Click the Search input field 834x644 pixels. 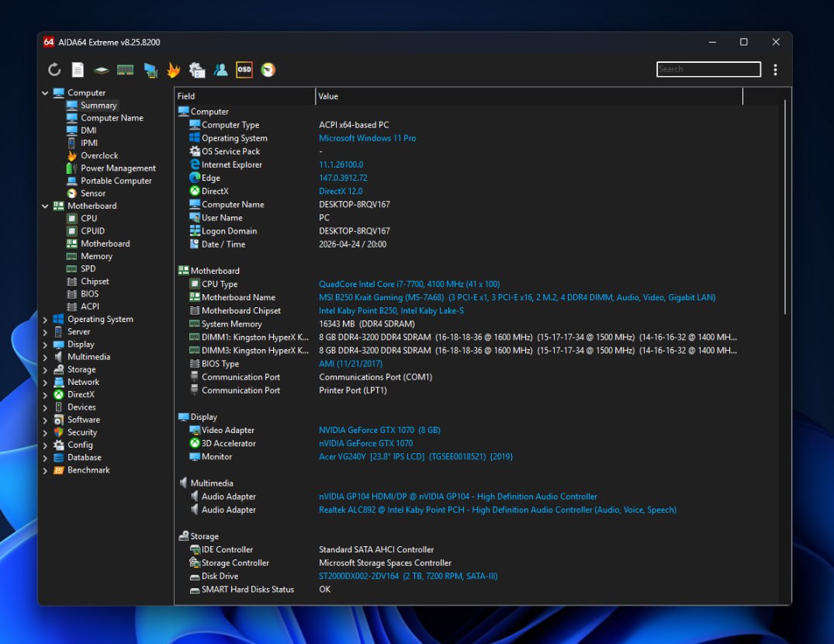(x=708, y=69)
